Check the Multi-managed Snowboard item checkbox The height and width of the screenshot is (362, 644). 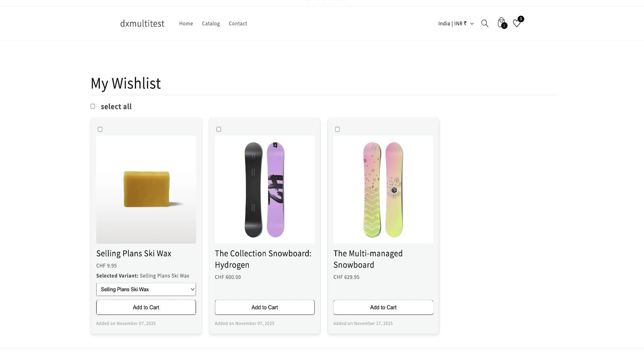(337, 129)
